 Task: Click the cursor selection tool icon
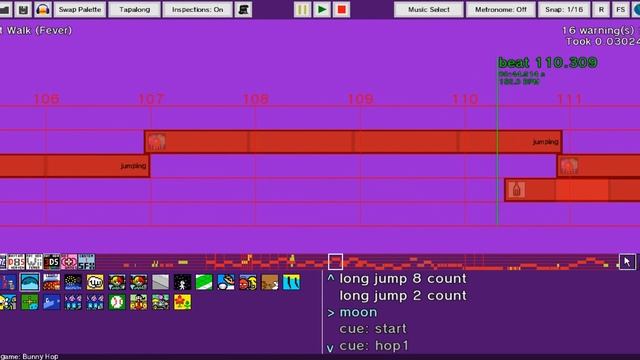point(627,262)
